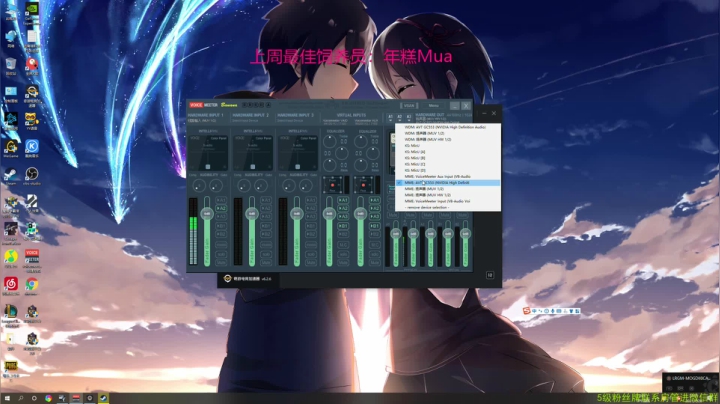Click the red record dot on second virtual input pan pad
The image size is (720, 404).
pos(363,185)
